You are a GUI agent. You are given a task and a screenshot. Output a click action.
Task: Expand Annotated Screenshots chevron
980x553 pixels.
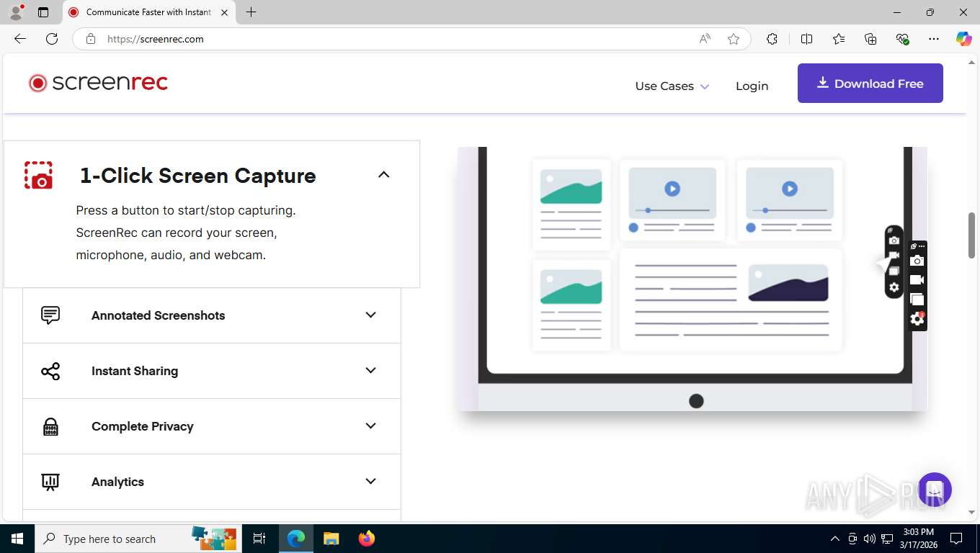[x=370, y=315]
